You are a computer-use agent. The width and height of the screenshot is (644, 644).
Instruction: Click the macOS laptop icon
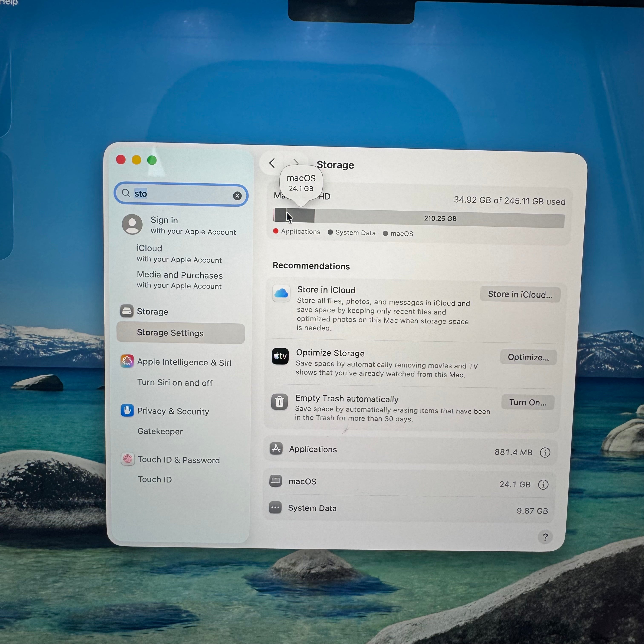coord(276,481)
